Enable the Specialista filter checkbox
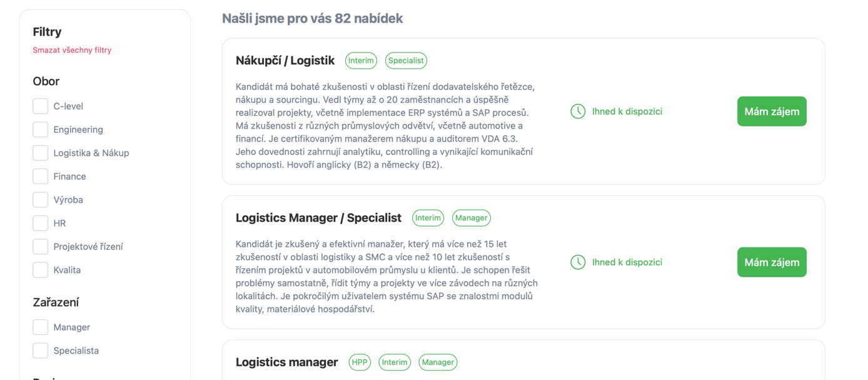Viewport: 868px width, 380px height. click(41, 351)
